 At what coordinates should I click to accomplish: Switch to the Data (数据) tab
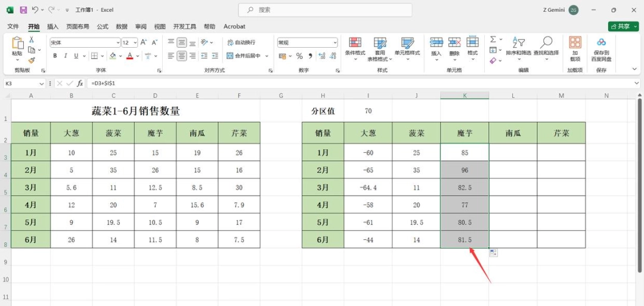coord(122,26)
